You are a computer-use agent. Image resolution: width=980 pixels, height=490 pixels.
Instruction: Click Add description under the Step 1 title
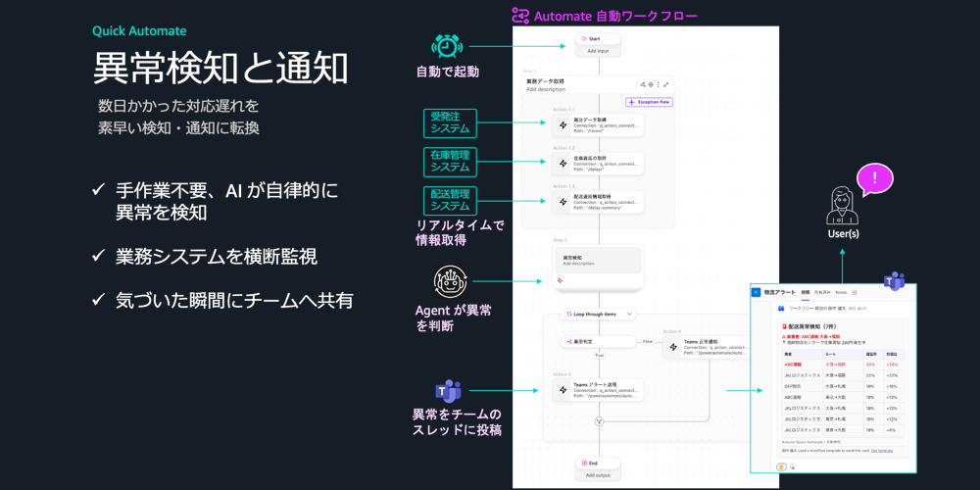click(x=546, y=89)
